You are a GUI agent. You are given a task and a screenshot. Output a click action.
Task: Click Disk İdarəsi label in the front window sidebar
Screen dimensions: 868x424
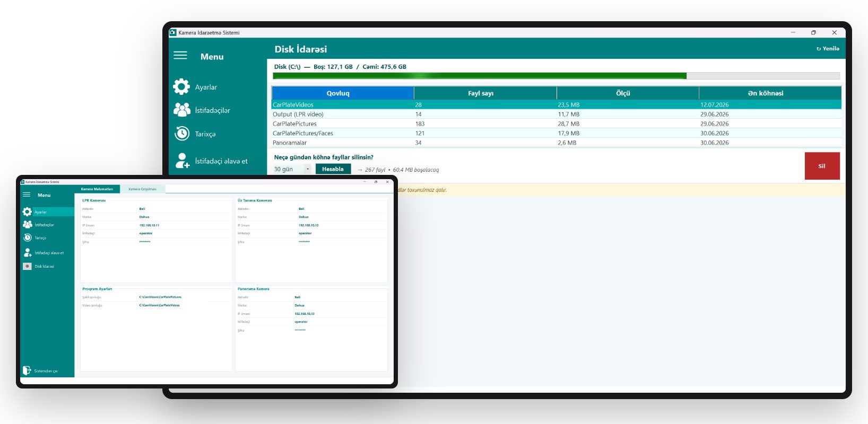(x=44, y=267)
